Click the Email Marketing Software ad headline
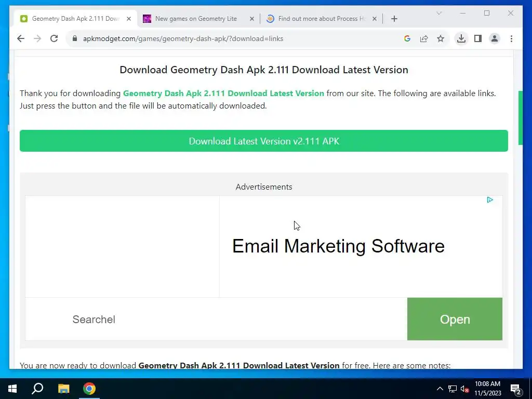Screen dimensions: 532x399 click(x=338, y=246)
